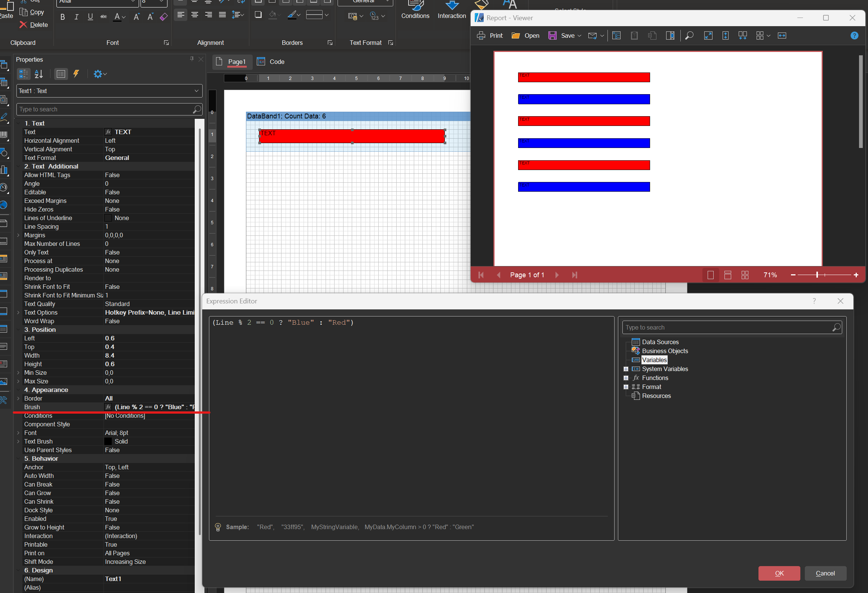This screenshot has height=593, width=868.
Task: Click Delete in the Clipboard group
Action: 34,25
